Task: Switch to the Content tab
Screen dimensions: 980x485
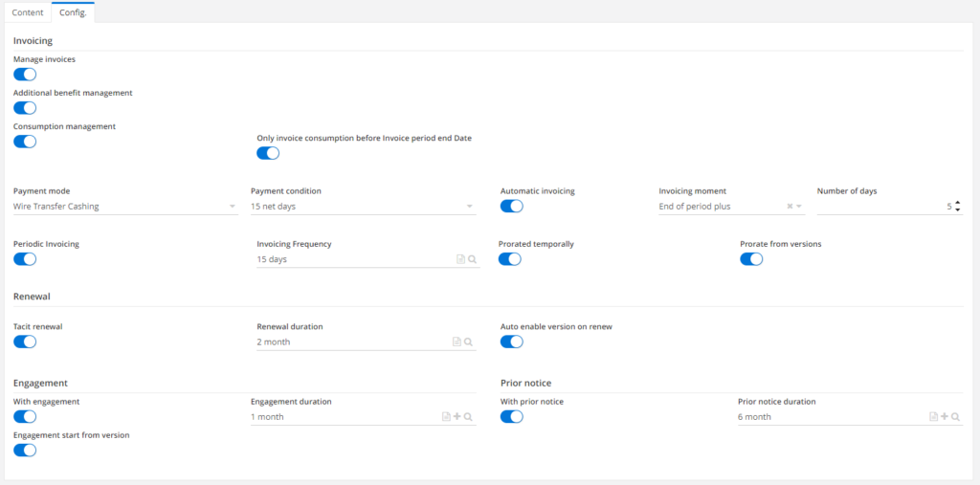Action: pos(27,12)
